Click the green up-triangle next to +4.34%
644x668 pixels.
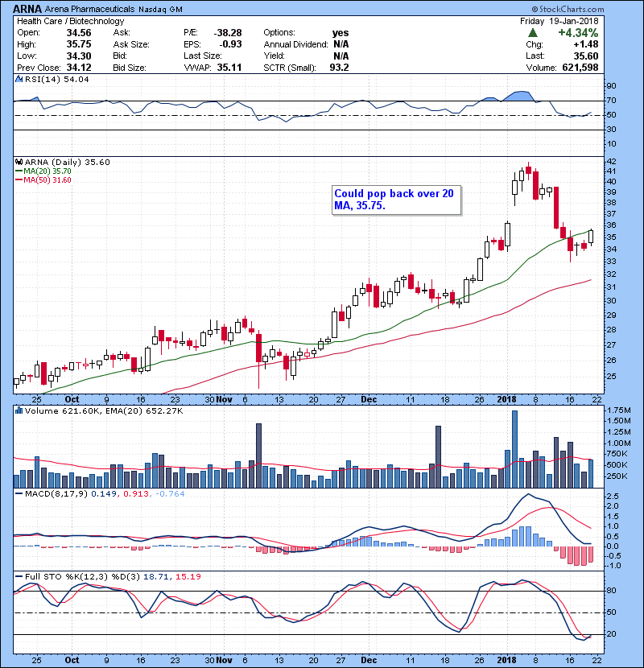[532, 33]
